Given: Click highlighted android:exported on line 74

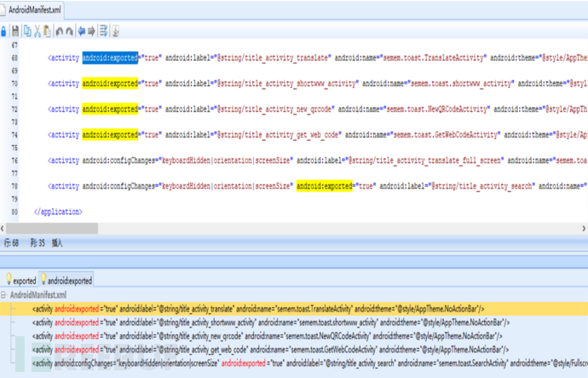Looking at the screenshot, I should [x=110, y=135].
